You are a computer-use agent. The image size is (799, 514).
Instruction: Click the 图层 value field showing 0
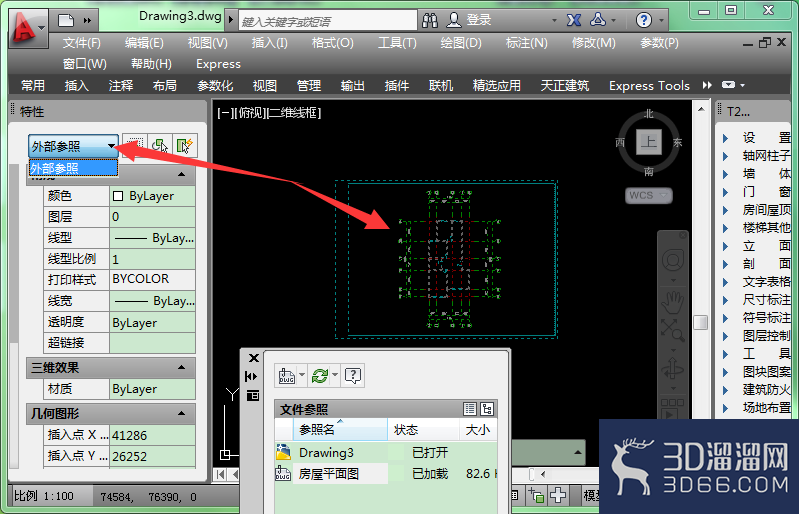pos(152,217)
